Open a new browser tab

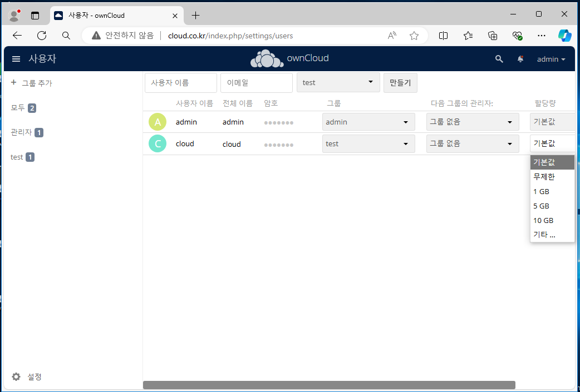pyautogui.click(x=196, y=15)
